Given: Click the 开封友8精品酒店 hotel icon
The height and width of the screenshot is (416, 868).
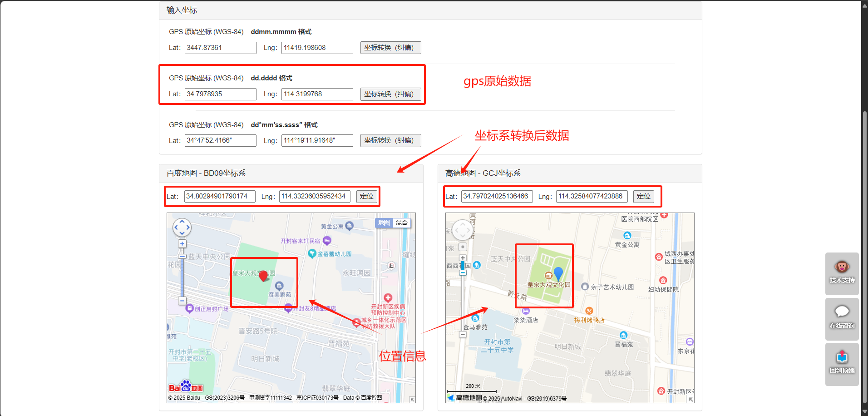Looking at the screenshot, I should (x=288, y=308).
